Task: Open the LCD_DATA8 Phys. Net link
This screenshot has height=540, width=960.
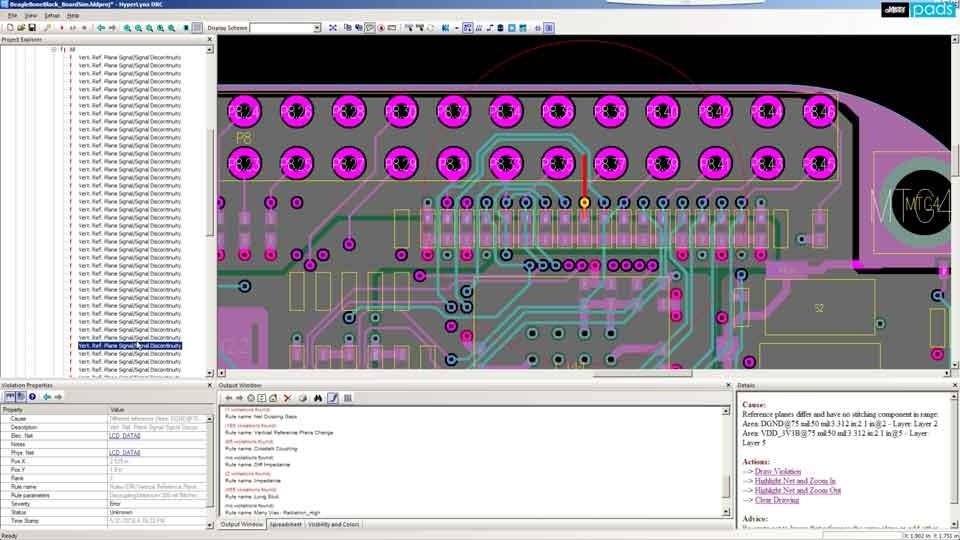Action: coord(125,452)
